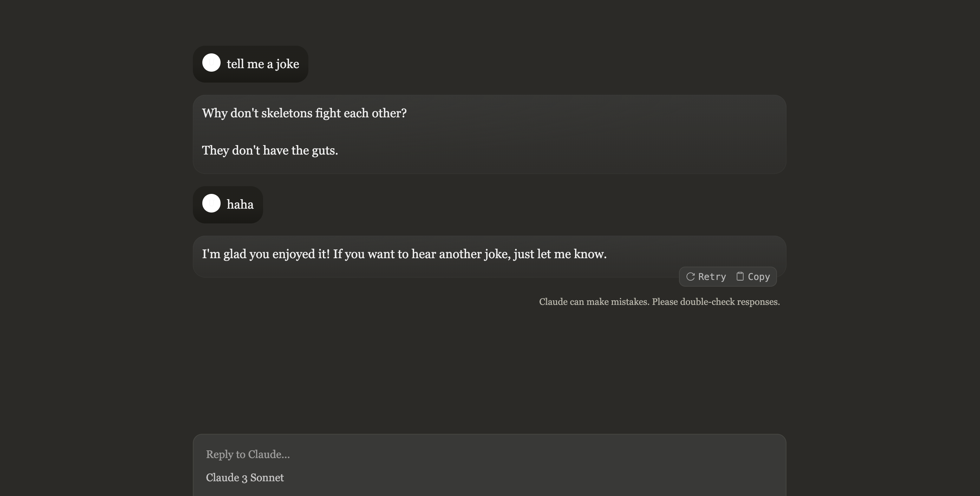Click the clipboard Copy icon

740,276
